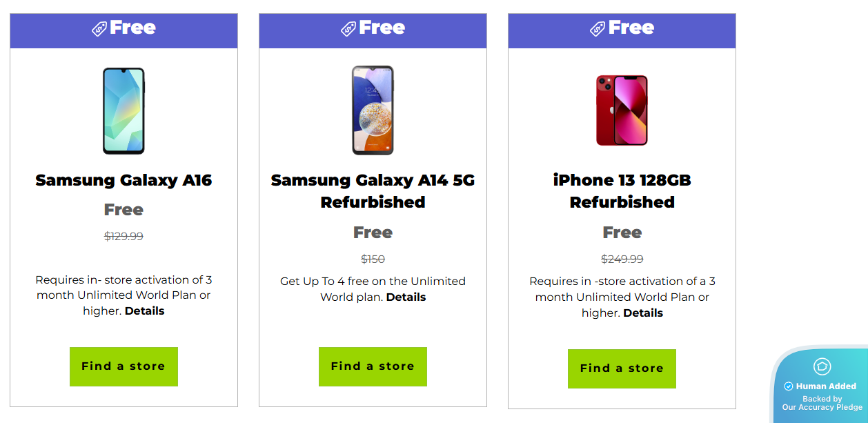This screenshot has width=868, height=423.
Task: Click the price tag icon above iPhone 13
Action: coord(598,29)
